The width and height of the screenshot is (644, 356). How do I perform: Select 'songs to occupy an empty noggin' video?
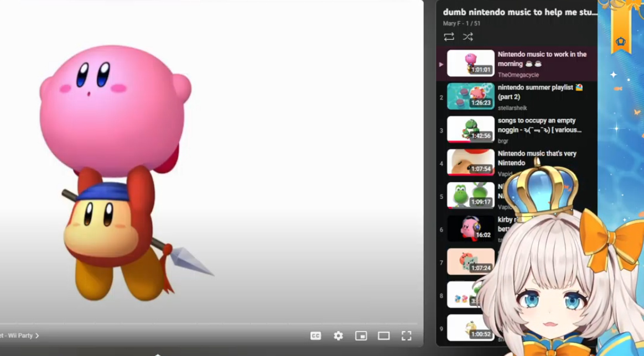click(539, 125)
